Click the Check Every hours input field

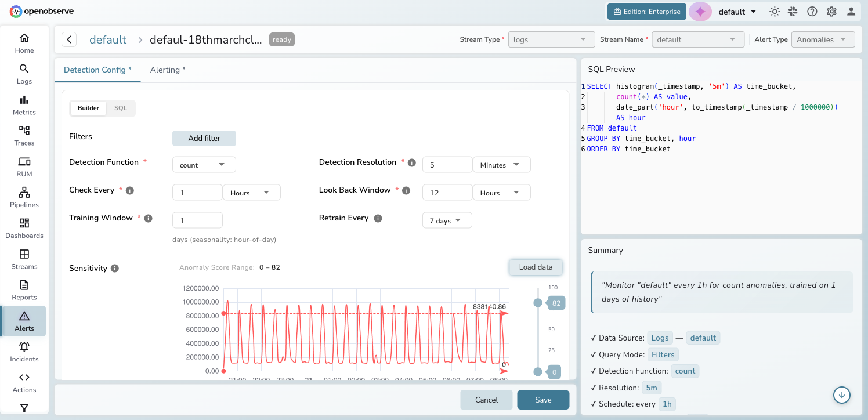(x=197, y=192)
